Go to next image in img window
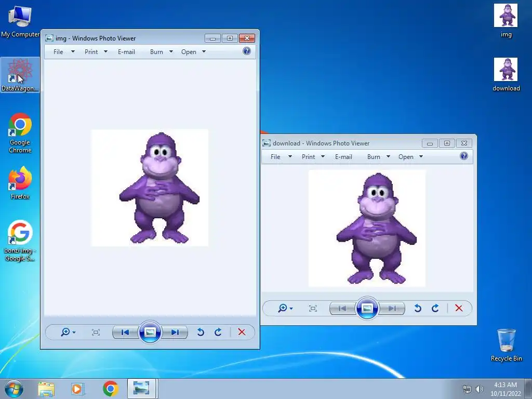This screenshot has width=532, height=399. 175,332
